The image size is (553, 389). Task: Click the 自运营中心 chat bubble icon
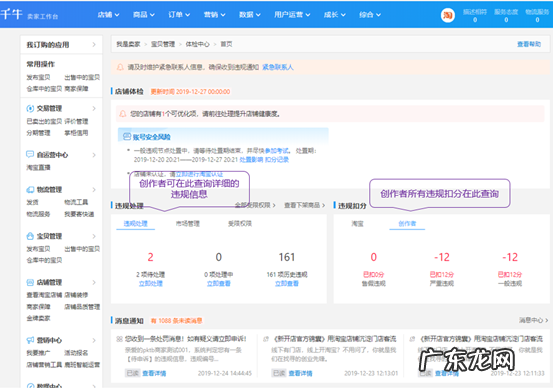[x=30, y=154]
